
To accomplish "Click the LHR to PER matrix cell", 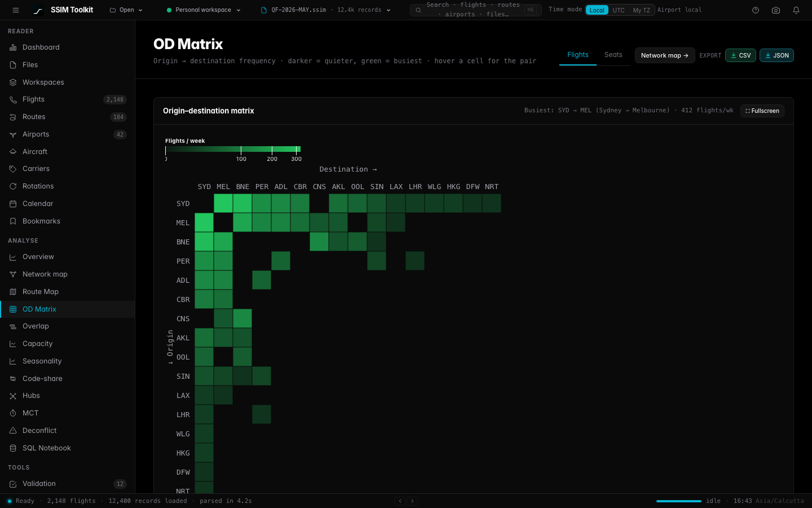I will coord(262,414).
